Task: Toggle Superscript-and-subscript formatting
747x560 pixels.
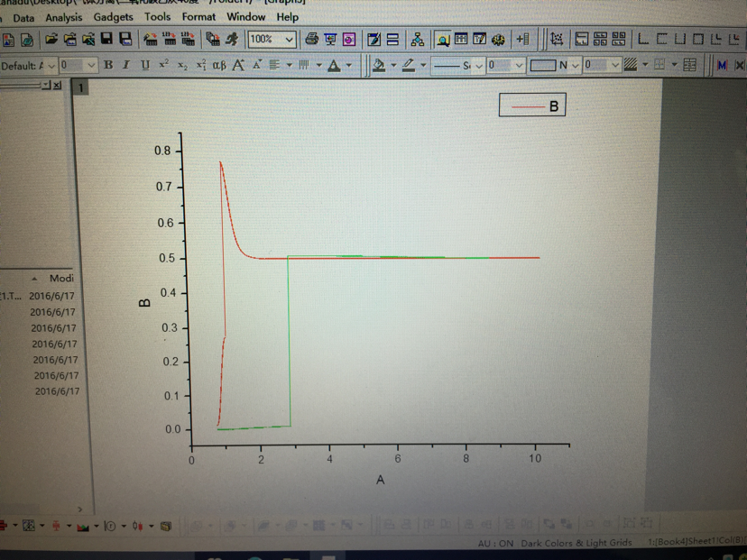Action: [201, 65]
